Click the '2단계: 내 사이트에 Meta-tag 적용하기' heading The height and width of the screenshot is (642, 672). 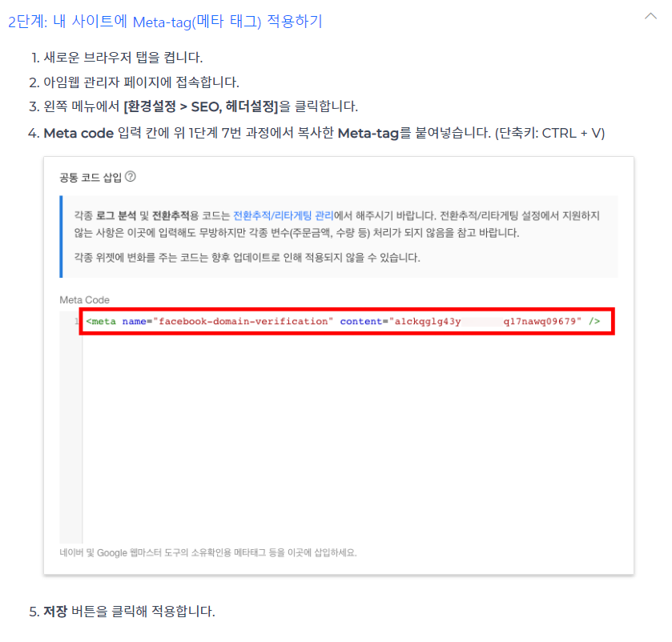point(166,21)
